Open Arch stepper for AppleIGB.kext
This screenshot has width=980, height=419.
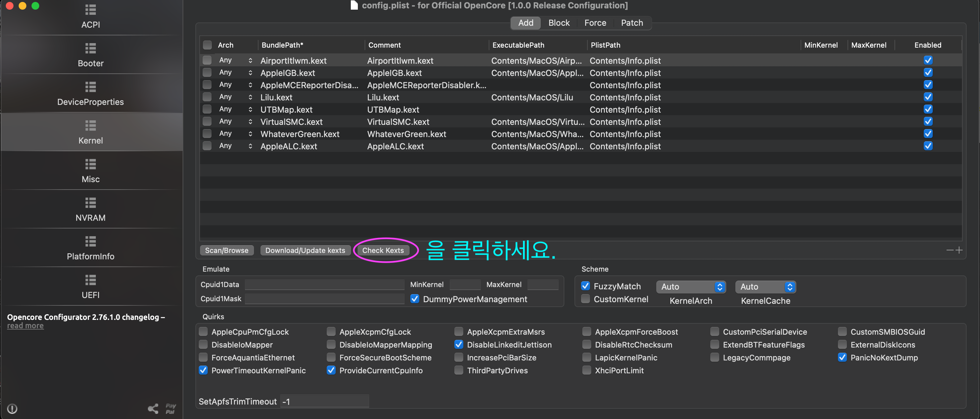(250, 72)
